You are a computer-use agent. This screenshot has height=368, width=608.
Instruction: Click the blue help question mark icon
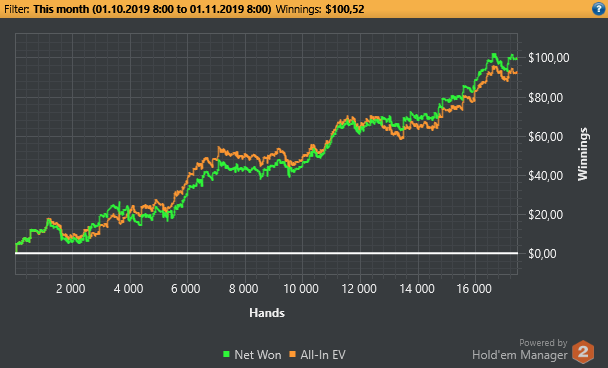599,9
